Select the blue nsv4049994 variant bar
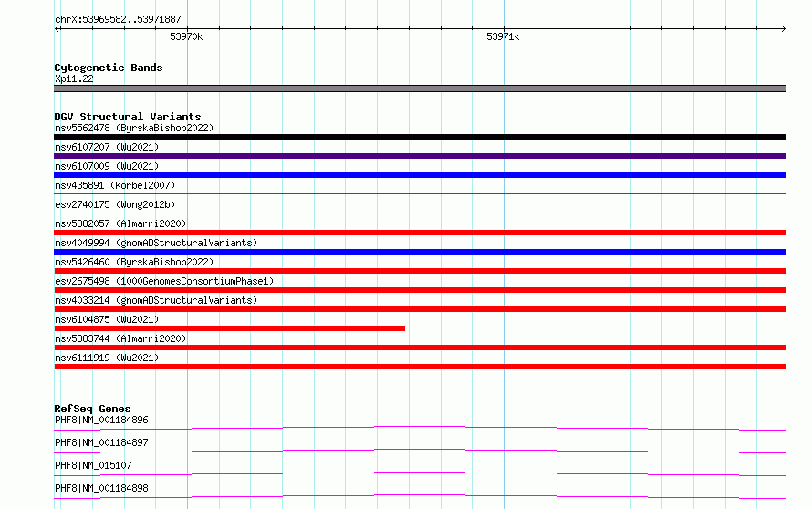 coord(420,252)
